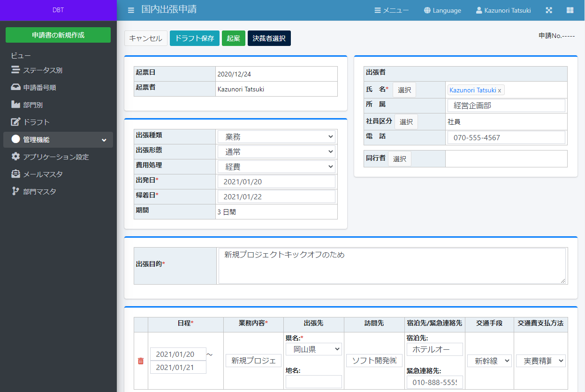Click the キャンセル button
The width and height of the screenshot is (585, 392).
click(145, 38)
